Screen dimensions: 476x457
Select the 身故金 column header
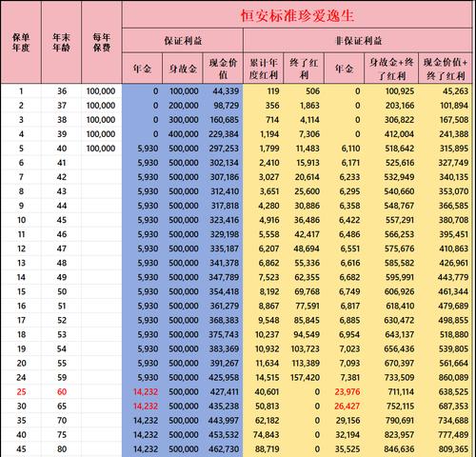click(183, 69)
